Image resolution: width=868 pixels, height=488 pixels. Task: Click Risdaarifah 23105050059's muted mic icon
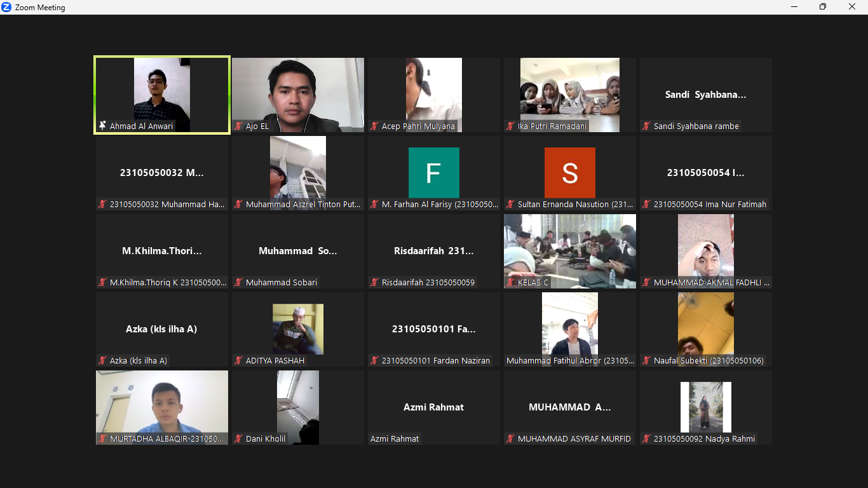(375, 282)
